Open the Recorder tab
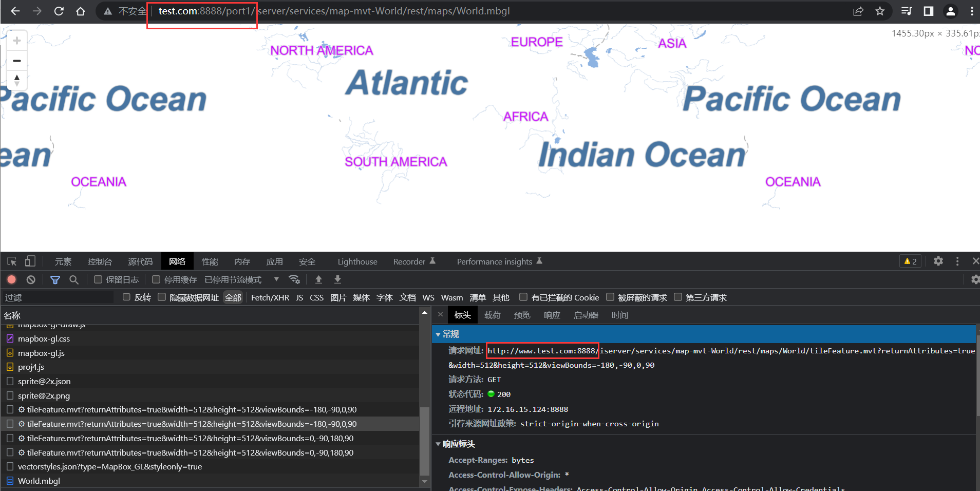The image size is (980, 491). pos(414,261)
